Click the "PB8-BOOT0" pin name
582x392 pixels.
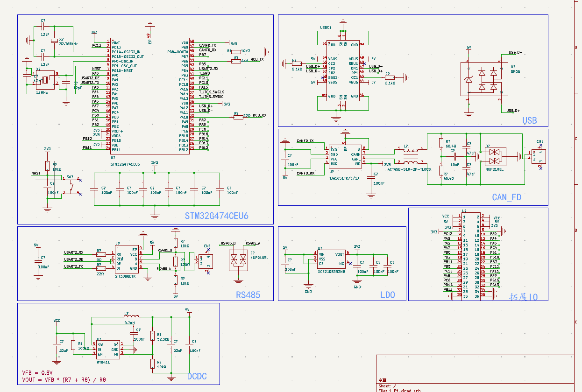pyautogui.click(x=178, y=52)
